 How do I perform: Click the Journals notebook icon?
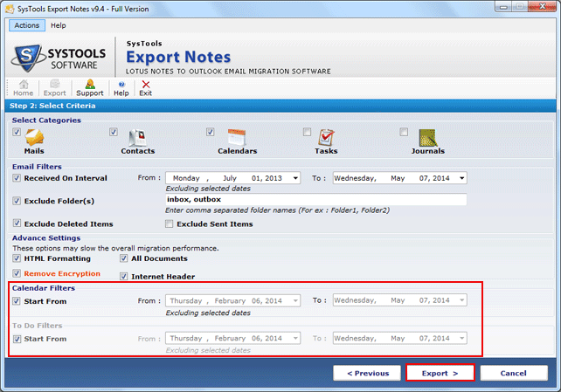click(428, 138)
